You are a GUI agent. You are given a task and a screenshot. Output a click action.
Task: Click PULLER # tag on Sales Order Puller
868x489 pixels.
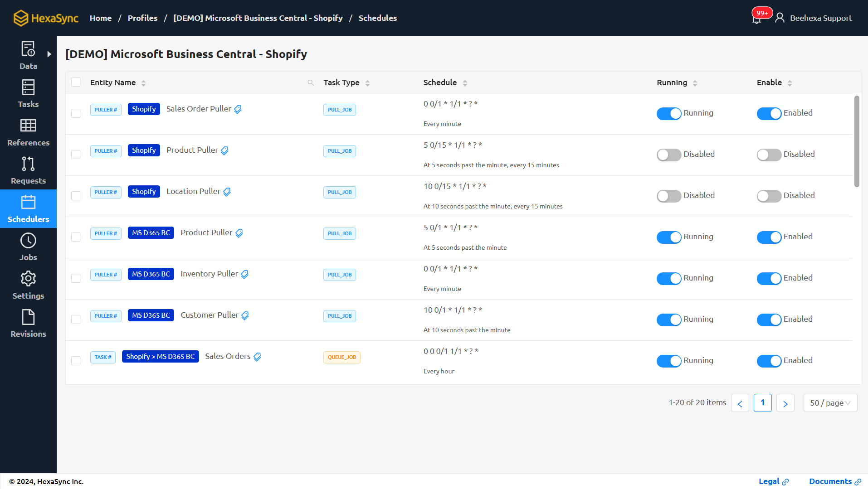(x=106, y=110)
